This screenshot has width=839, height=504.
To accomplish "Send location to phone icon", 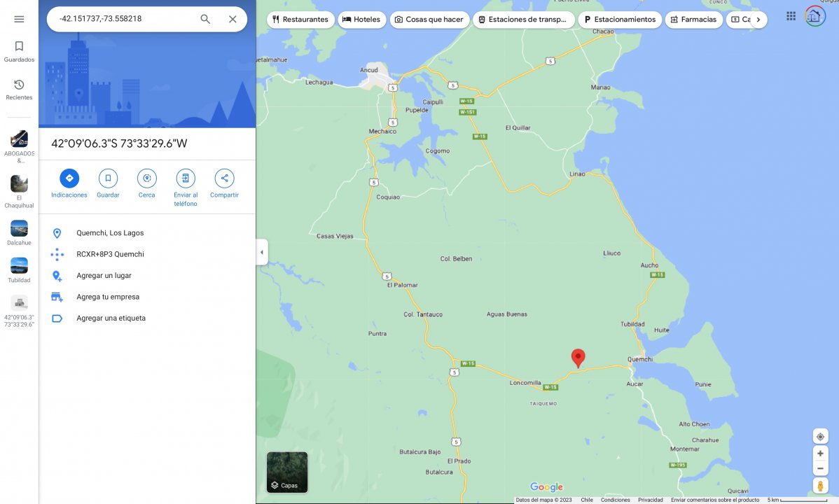I will pyautogui.click(x=186, y=178).
